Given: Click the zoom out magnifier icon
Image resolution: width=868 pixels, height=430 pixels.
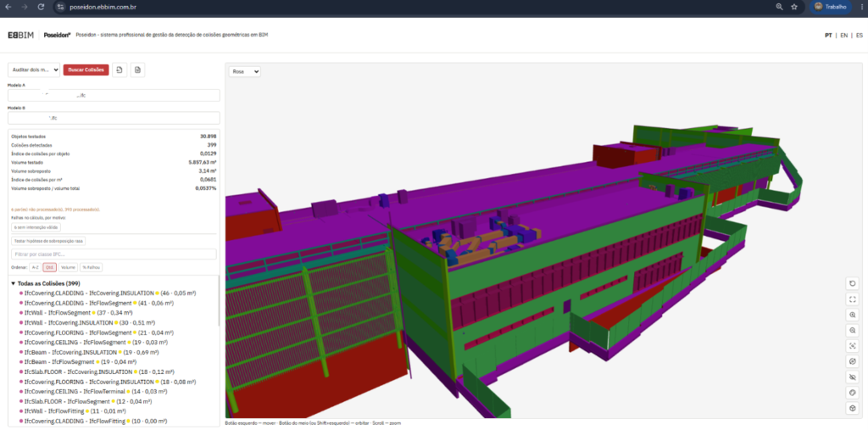Looking at the screenshot, I should (853, 330).
